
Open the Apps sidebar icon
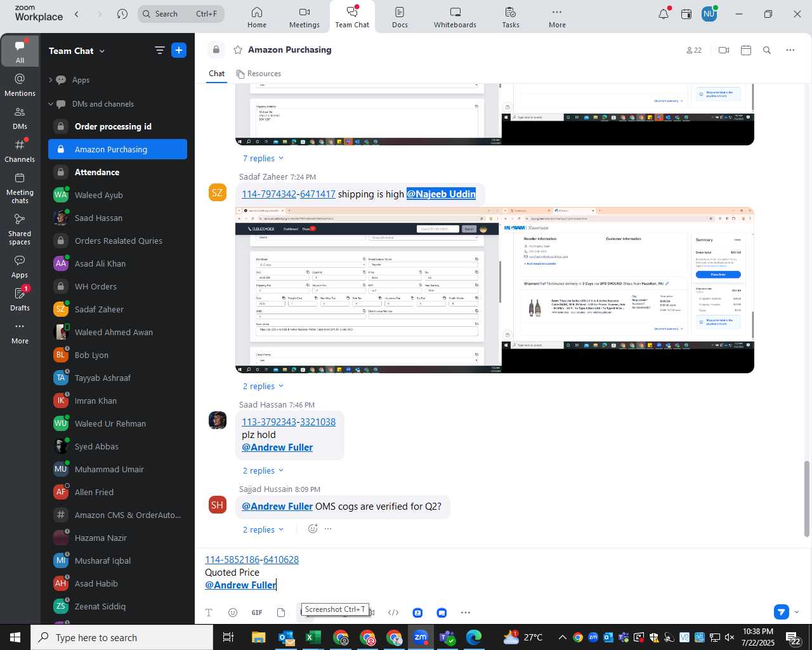[x=20, y=267]
